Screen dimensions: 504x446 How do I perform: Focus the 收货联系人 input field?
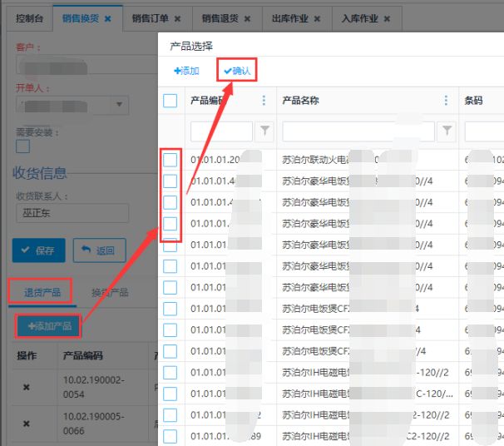[x=65, y=213]
